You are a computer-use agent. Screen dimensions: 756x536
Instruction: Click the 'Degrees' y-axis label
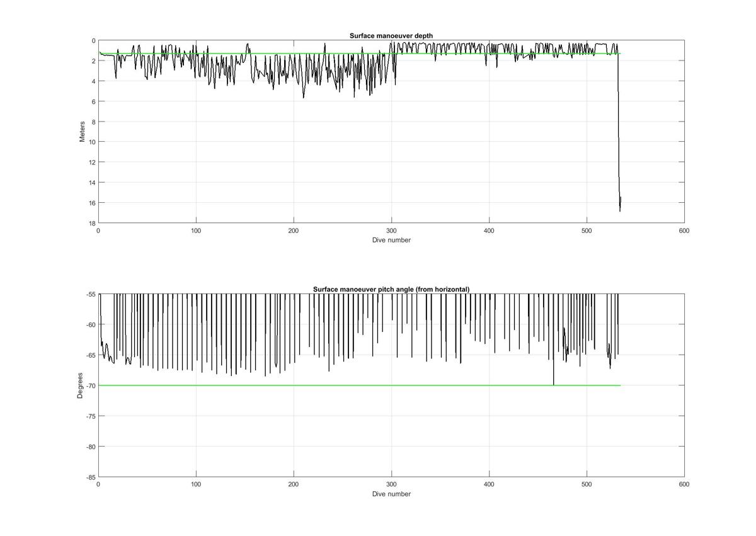pos(80,385)
